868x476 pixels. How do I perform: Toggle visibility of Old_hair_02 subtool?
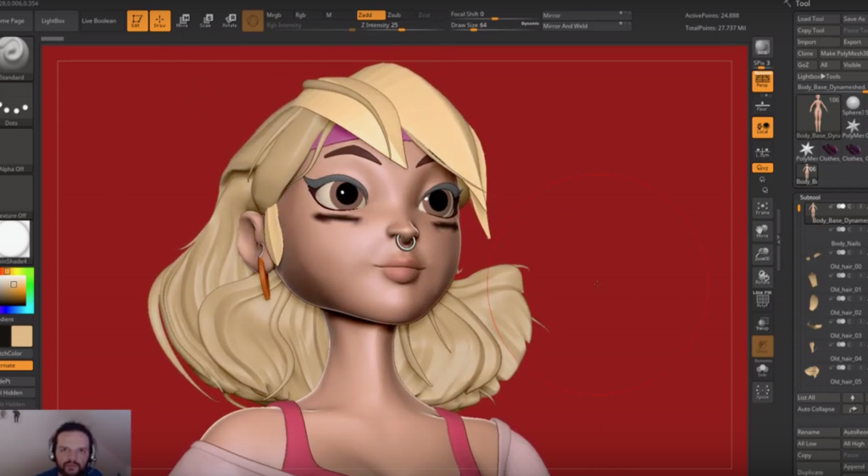click(x=841, y=298)
